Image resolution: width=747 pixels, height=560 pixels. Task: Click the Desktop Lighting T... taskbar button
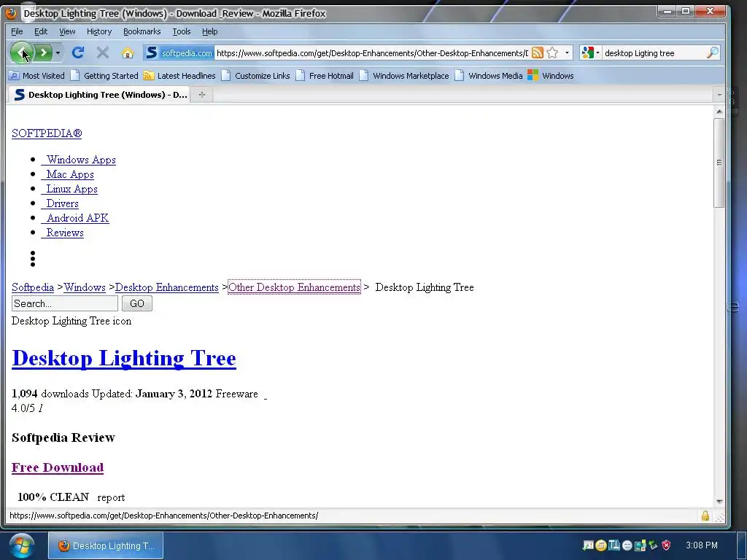tap(106, 545)
